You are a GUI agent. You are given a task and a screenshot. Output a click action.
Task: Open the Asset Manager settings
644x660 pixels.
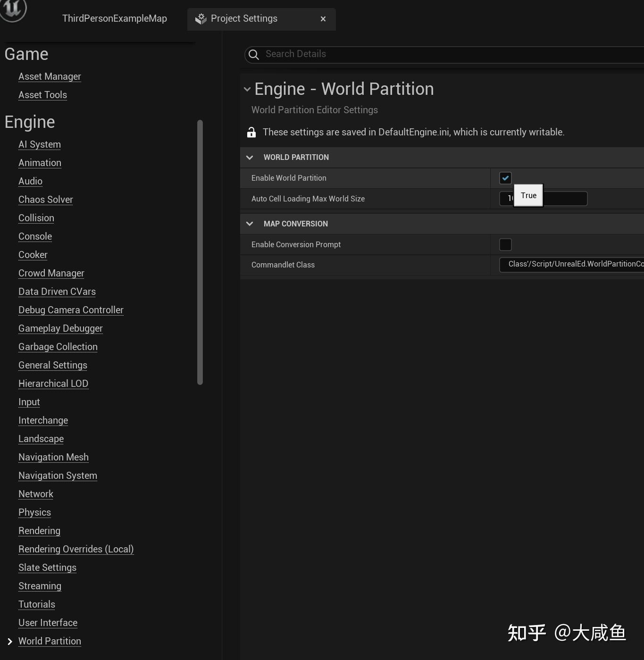[50, 76]
